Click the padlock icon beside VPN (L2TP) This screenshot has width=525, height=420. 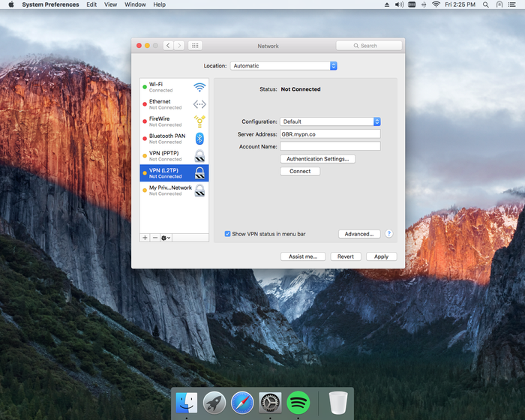[x=199, y=172]
